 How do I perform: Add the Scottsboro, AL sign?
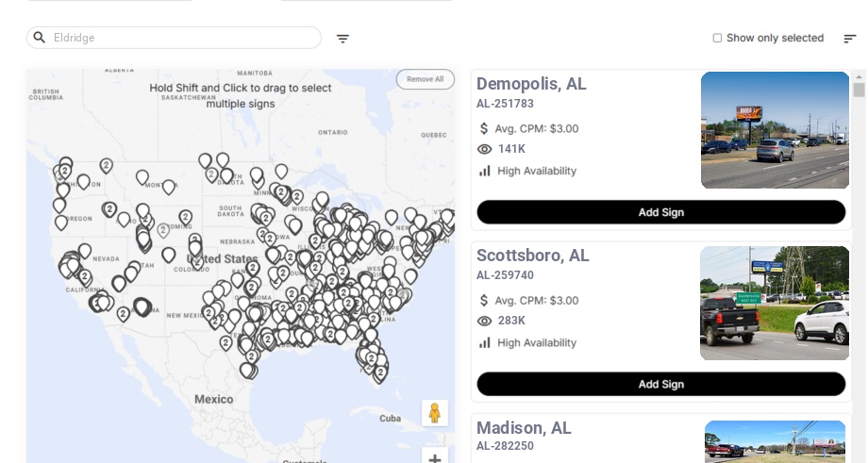(661, 384)
